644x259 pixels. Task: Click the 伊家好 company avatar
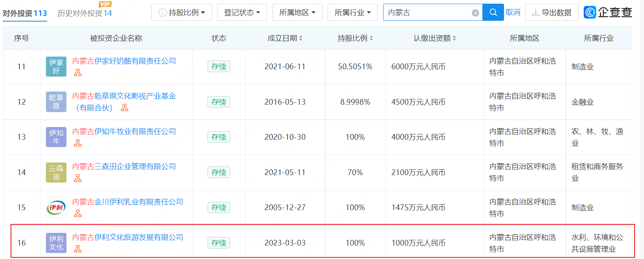(56, 67)
